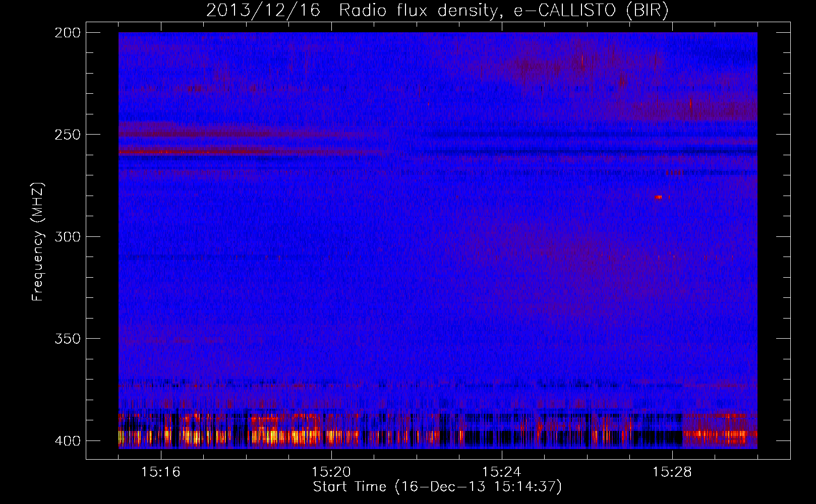This screenshot has width=816, height=504.
Task: Click the 'Start Time (16-Dec-13 15:14:37)' label
Action: click(437, 487)
